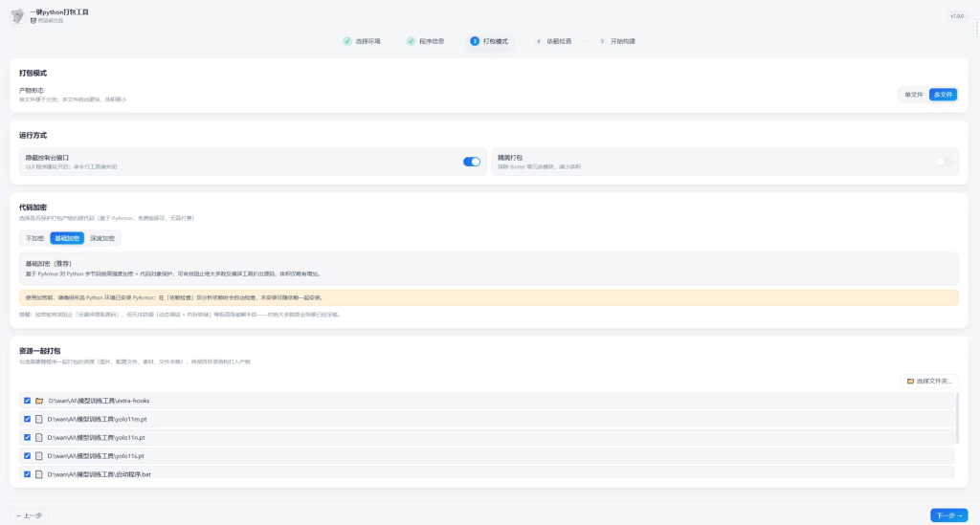Select the 单文件 output option
Viewport: 980px width, 525px height.
[x=914, y=95]
